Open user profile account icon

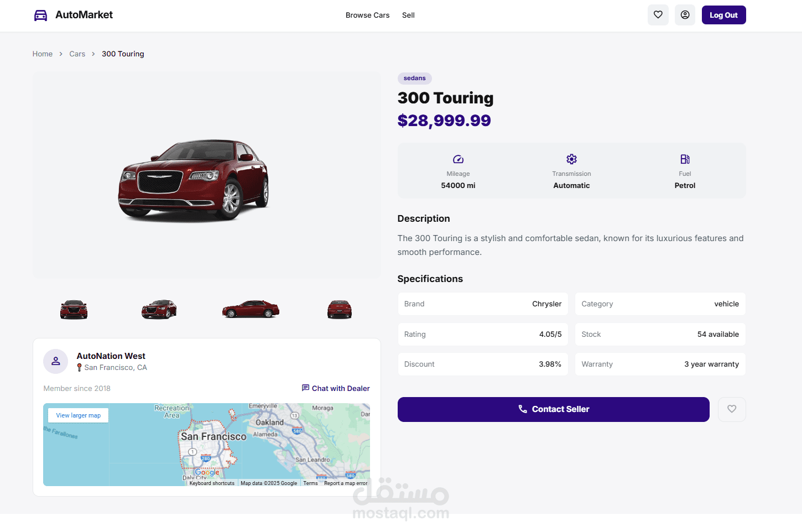(685, 15)
